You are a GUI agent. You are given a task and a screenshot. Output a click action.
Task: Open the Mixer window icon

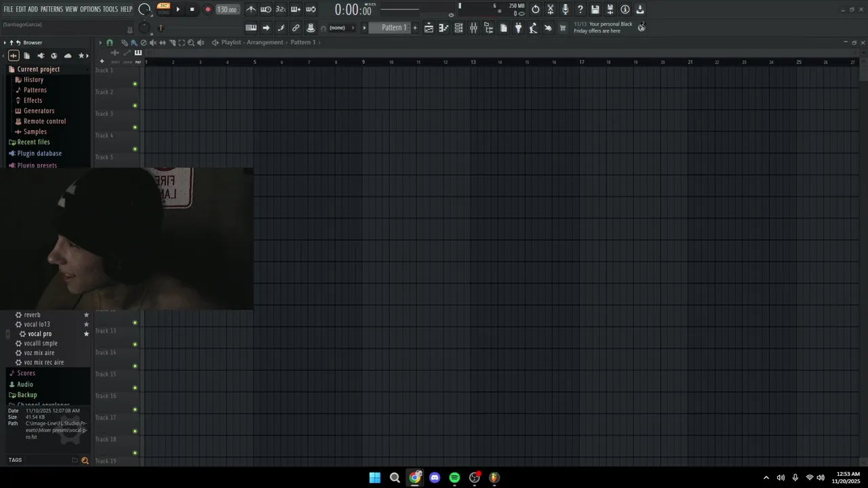pyautogui.click(x=473, y=28)
